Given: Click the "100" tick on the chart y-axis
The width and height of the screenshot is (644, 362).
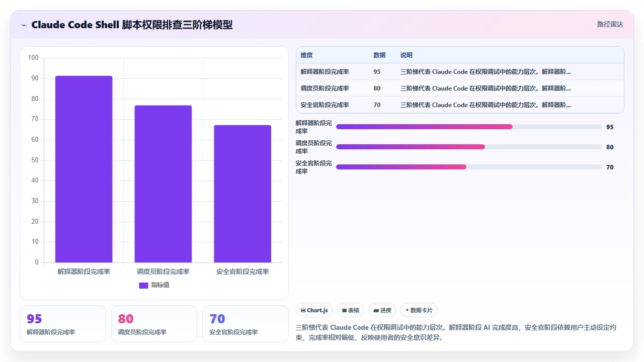Looking at the screenshot, I should click(x=33, y=58).
